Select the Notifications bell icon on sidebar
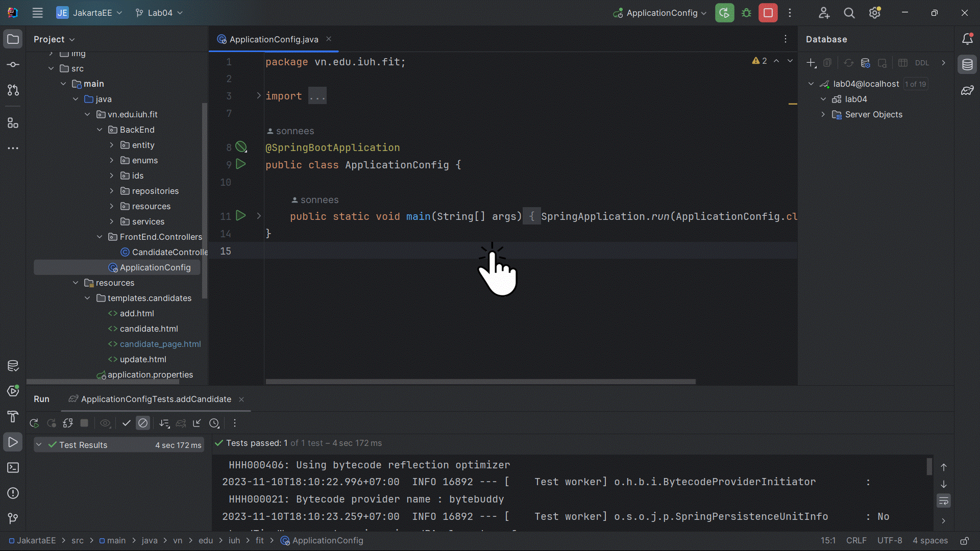The height and width of the screenshot is (551, 980). point(967,38)
